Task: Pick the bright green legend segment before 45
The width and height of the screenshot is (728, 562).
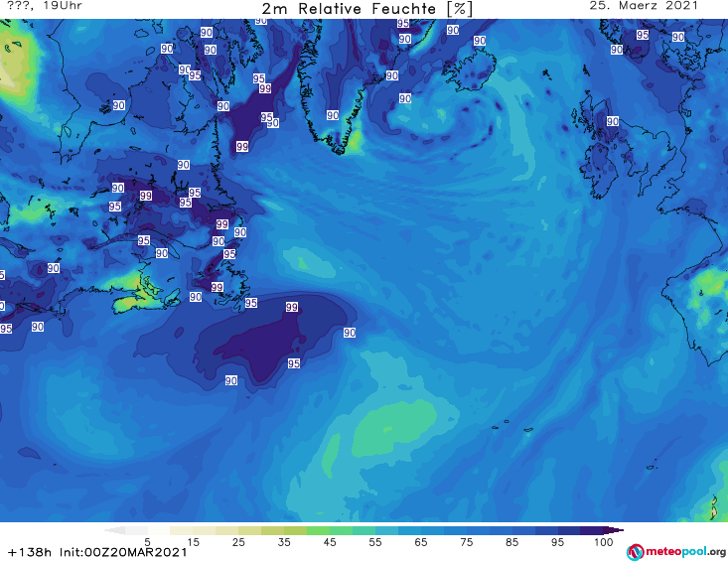Action: coord(318,530)
